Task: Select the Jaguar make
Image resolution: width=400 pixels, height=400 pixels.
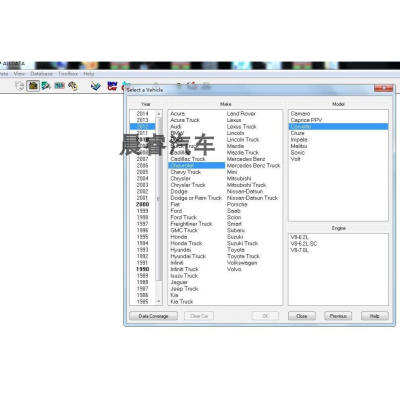Action: pyautogui.click(x=179, y=282)
